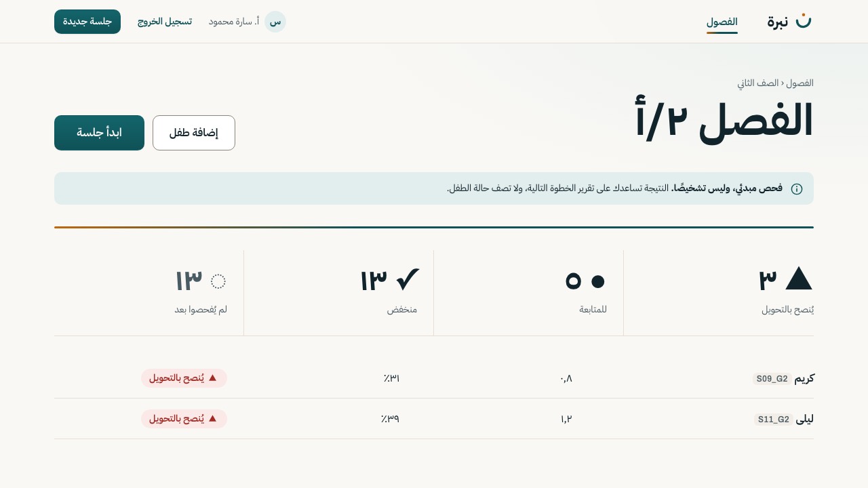Open the user avatar showing س
Image resolution: width=868 pixels, height=488 pixels.
275,22
